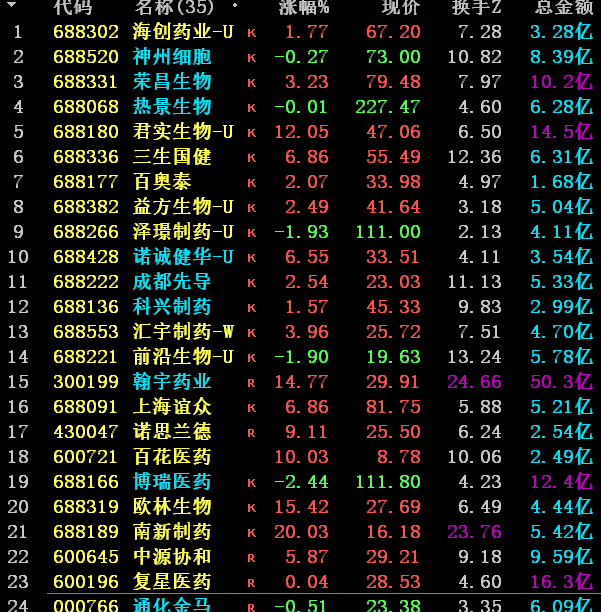The height and width of the screenshot is (612, 601).
Task: Sort by the 涨幅% column header
Action: tap(304, 7)
